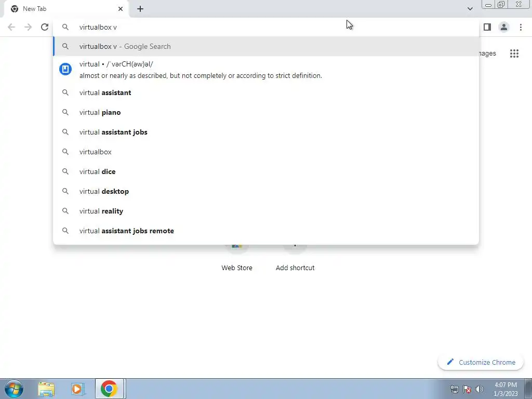Click search icon beside 'virtual desktop'
Image resolution: width=532 pixels, height=399 pixels.
coord(65,191)
